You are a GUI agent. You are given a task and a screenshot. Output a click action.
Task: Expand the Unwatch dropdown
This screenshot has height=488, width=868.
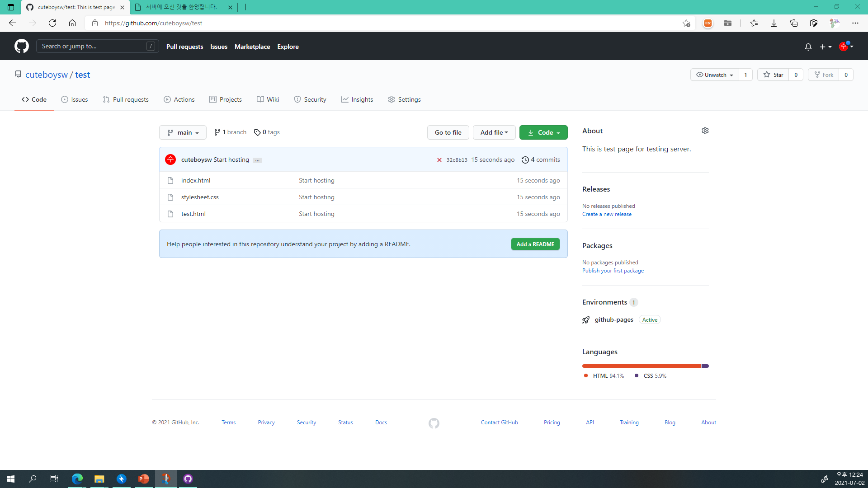[714, 75]
